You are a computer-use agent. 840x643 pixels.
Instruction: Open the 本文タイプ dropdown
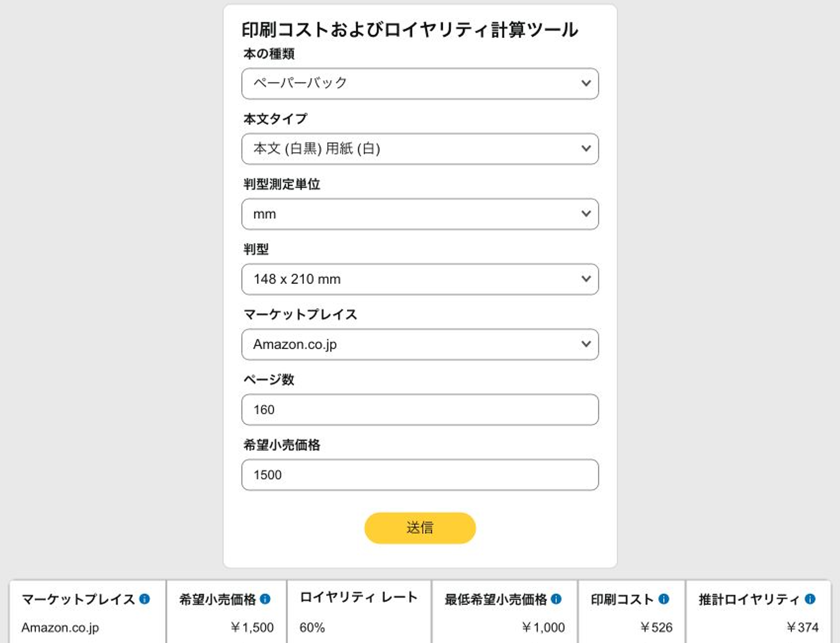(420, 149)
